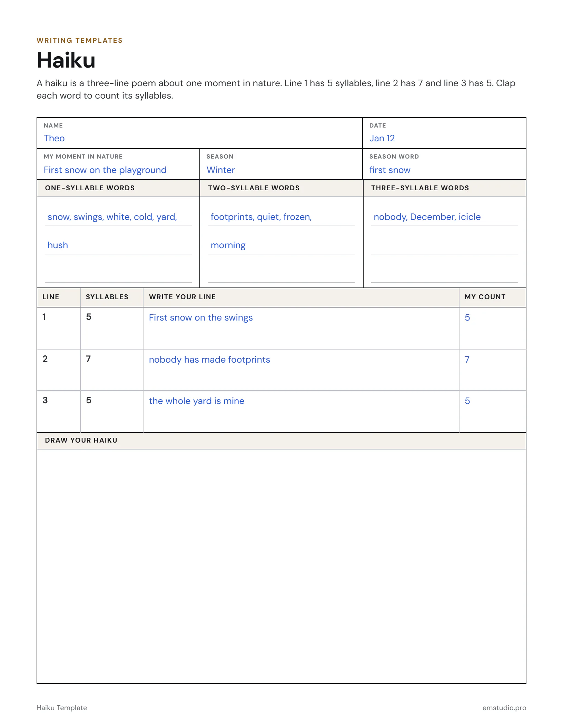Click the 'MY MOMENT IN NATURE' label
The image size is (563, 728).
[83, 156]
